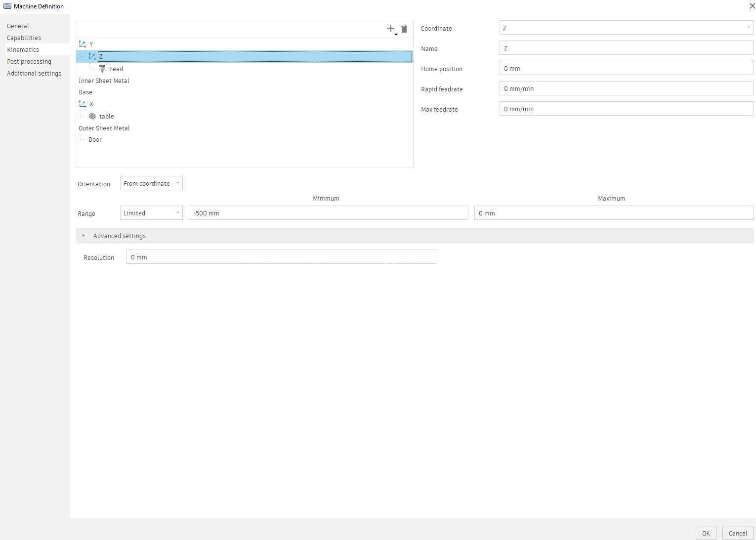
Task: Collapse the Advanced settings section
Action: click(415, 236)
